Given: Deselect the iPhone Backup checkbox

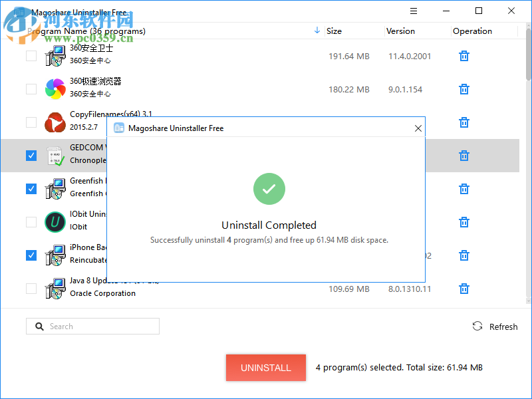Looking at the screenshot, I should [31, 255].
